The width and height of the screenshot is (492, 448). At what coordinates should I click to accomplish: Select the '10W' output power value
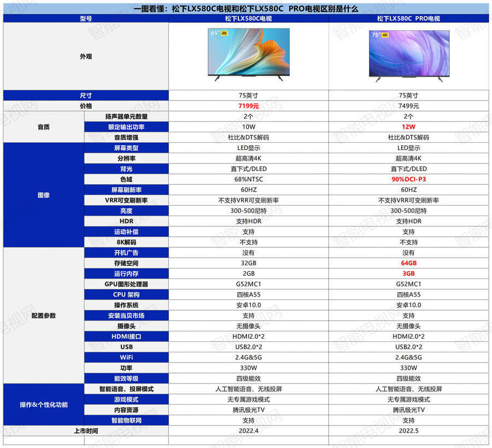point(249,127)
